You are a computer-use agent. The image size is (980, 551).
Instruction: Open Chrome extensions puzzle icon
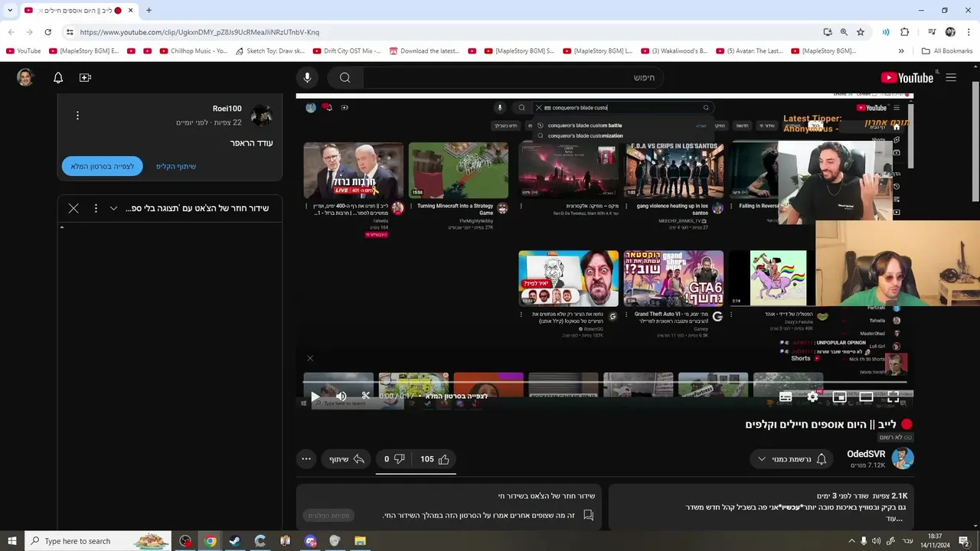[904, 32]
